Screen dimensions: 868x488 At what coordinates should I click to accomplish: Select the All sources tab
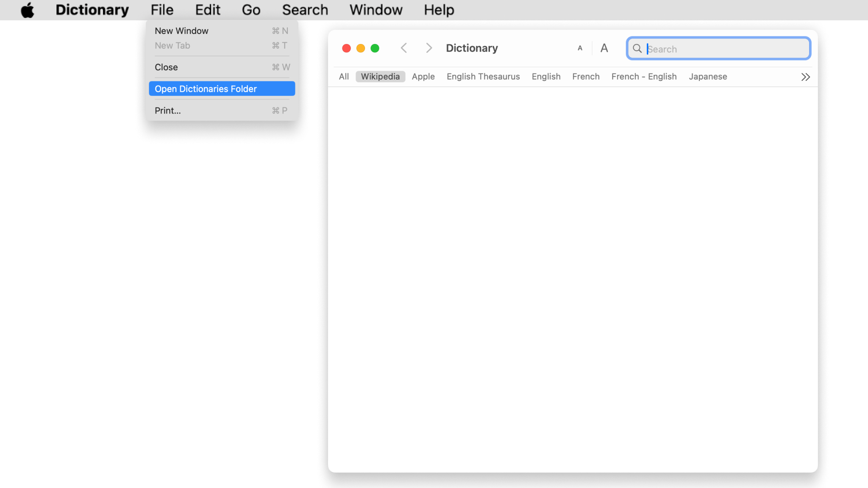click(343, 76)
